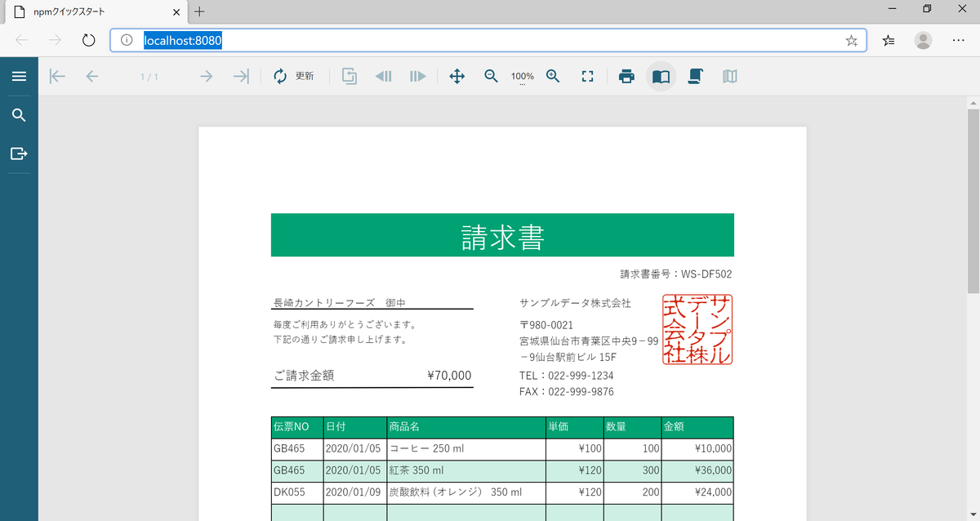Click 長崎カントリーフーズ 御中 text
The image size is (980, 521).
coord(339,303)
